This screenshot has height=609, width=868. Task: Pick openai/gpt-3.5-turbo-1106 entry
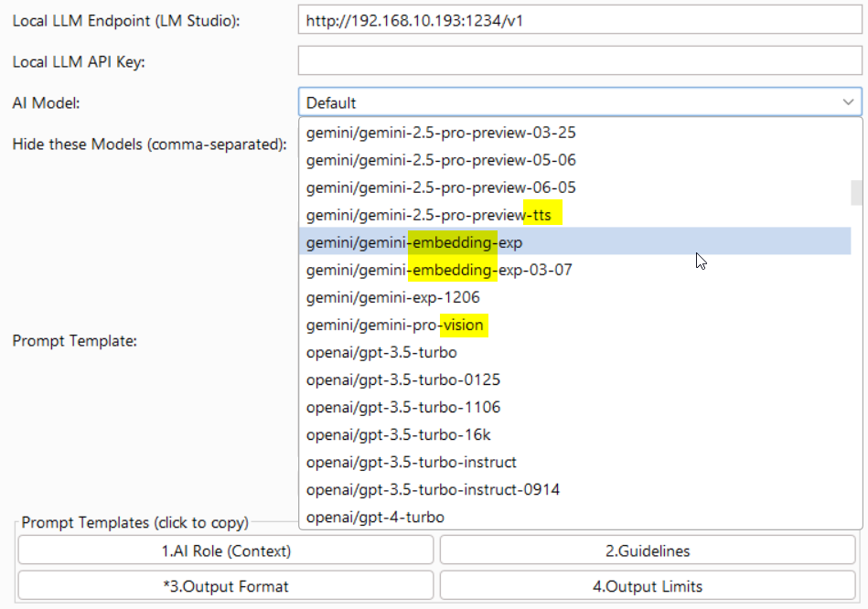[x=574, y=408]
